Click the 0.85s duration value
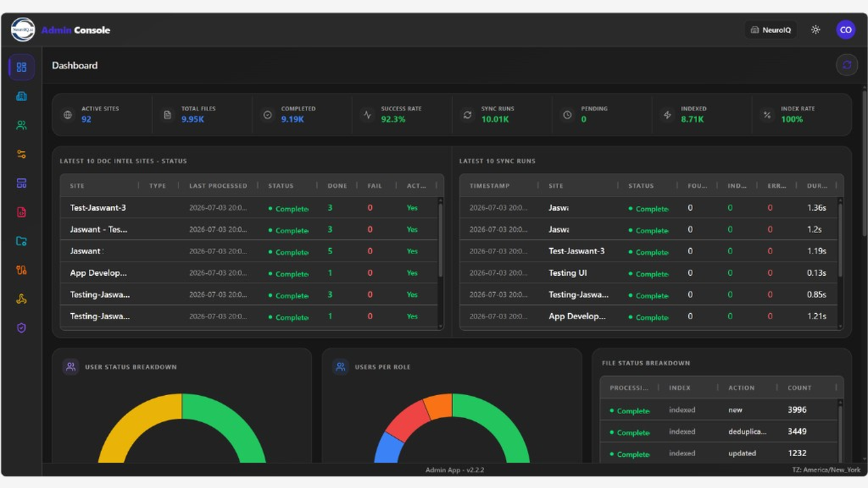 [x=816, y=295]
